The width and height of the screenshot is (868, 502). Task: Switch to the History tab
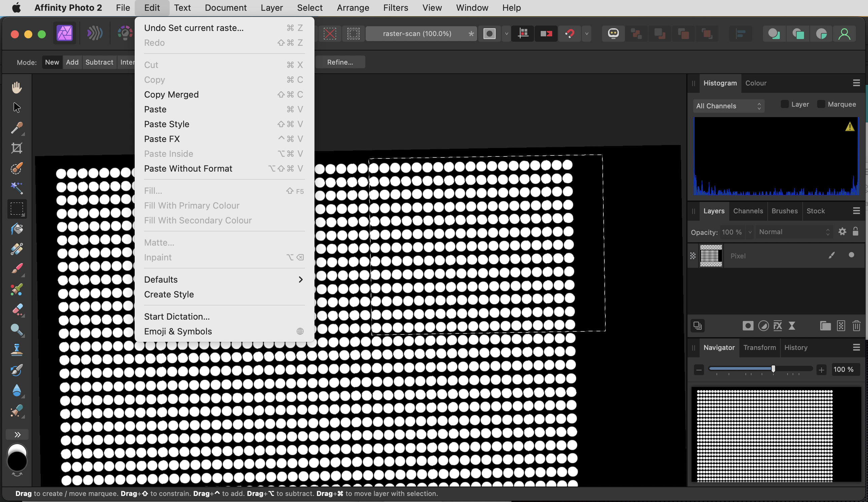(x=796, y=348)
